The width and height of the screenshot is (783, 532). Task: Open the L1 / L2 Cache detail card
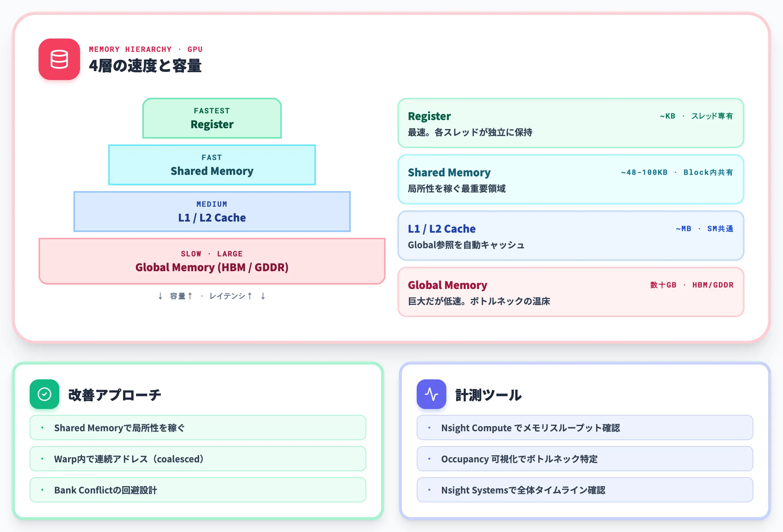tap(571, 236)
